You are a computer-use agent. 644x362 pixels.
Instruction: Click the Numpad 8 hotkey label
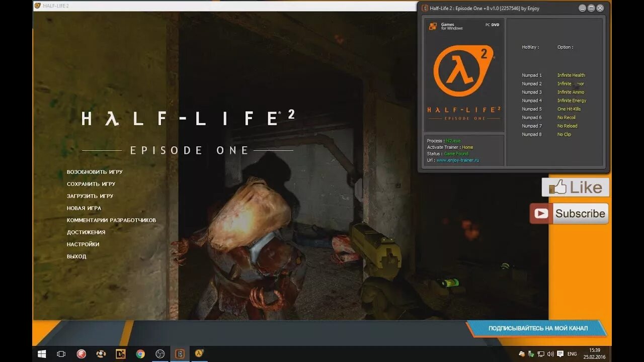pyautogui.click(x=532, y=135)
